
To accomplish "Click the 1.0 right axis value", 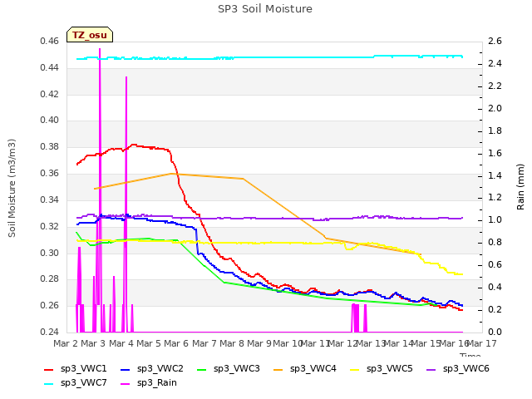I will pyautogui.click(x=495, y=219).
